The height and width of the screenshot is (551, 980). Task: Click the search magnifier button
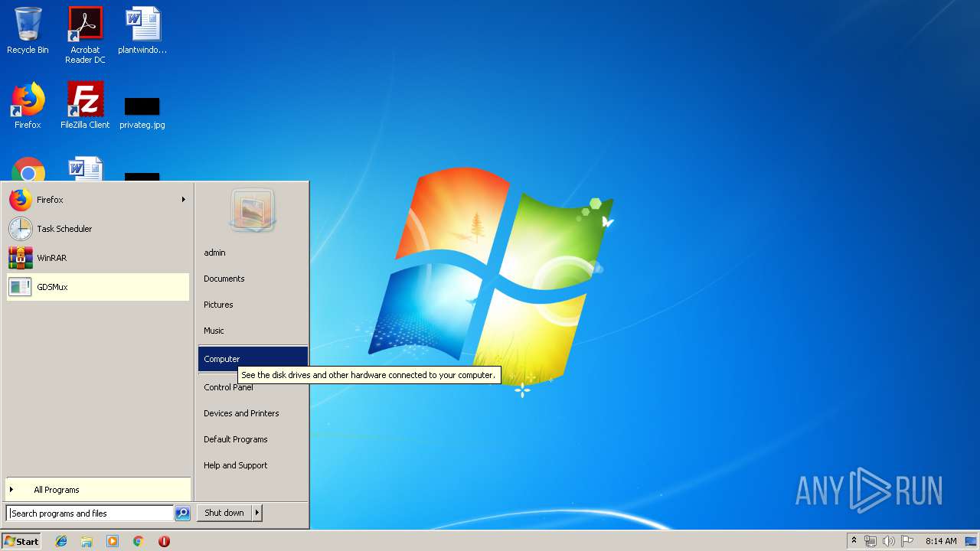click(182, 514)
